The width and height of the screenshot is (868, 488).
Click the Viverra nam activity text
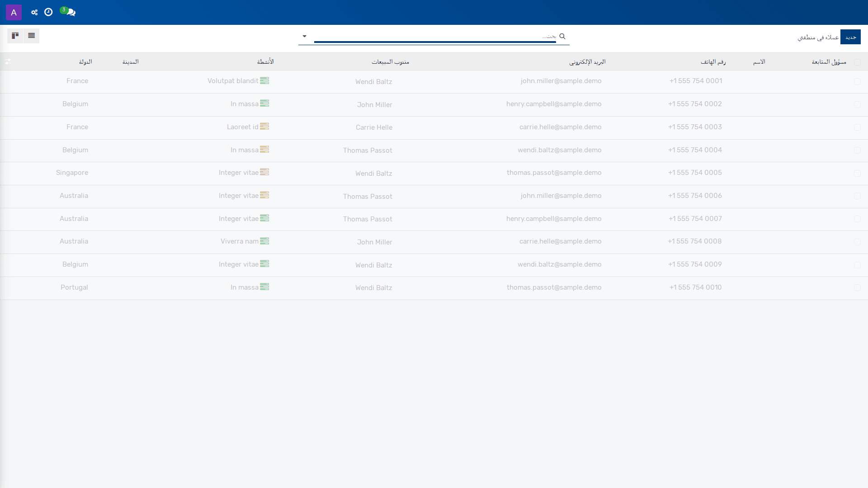tap(239, 241)
